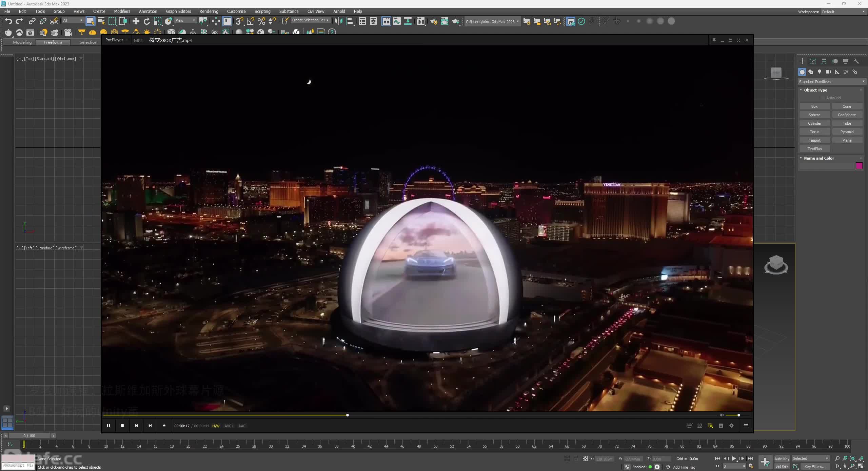Open the selection filter All dropdown
868x471 pixels.
73,20
